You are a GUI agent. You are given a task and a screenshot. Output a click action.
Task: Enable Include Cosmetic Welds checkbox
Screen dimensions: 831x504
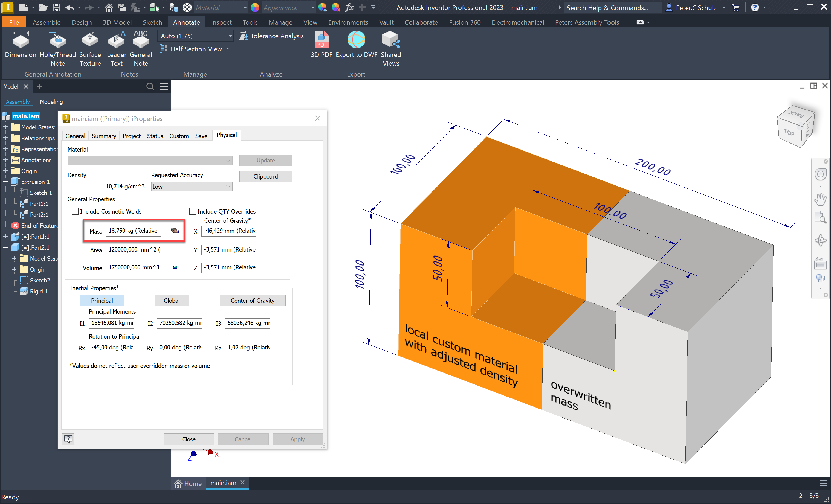[x=75, y=211]
